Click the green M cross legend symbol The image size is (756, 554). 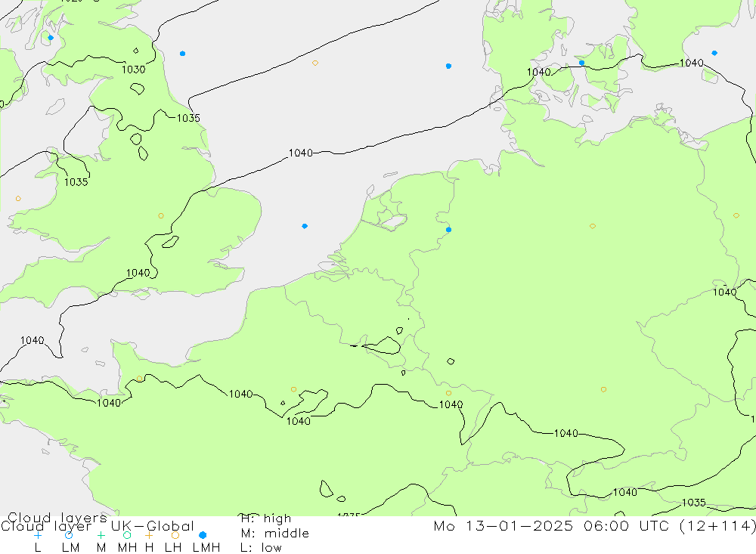tap(101, 535)
